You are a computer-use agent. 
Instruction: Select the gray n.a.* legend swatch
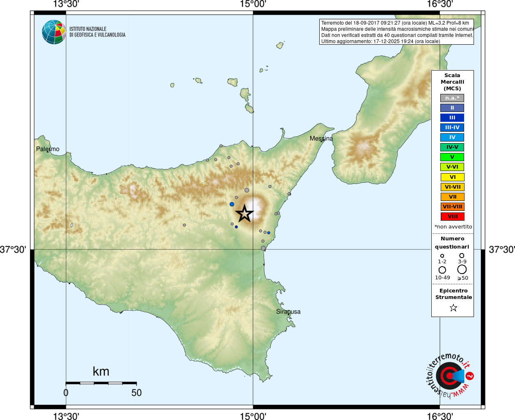click(452, 98)
